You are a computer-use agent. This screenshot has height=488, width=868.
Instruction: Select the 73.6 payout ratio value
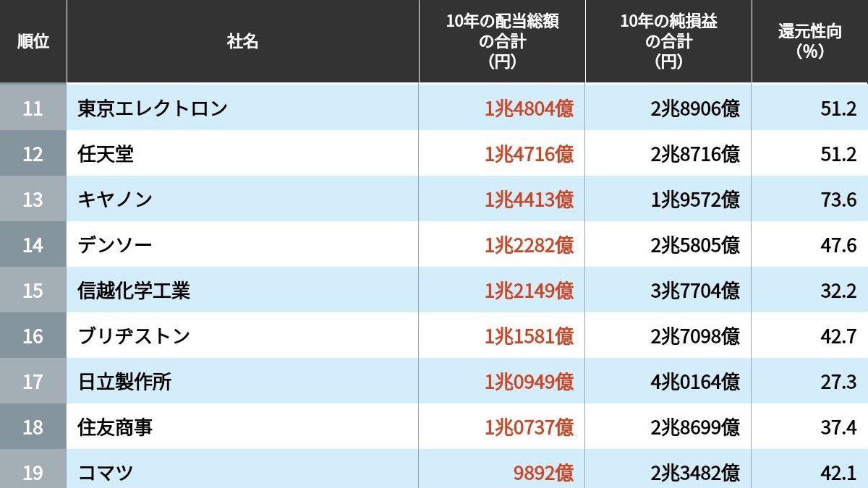(838, 200)
